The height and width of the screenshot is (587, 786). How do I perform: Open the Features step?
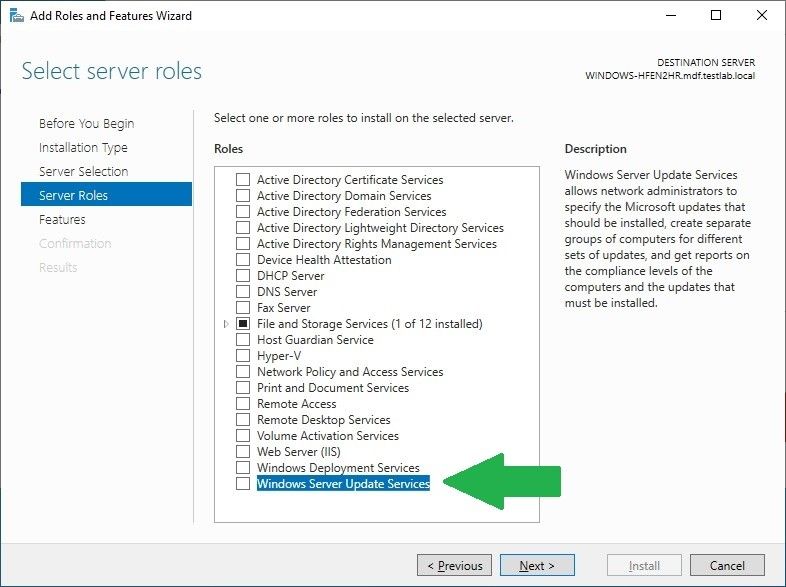click(x=62, y=220)
